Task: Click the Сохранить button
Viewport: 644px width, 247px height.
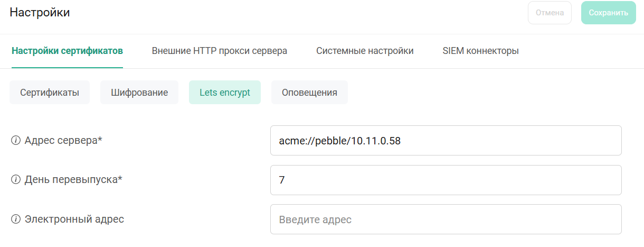Action: tap(608, 13)
